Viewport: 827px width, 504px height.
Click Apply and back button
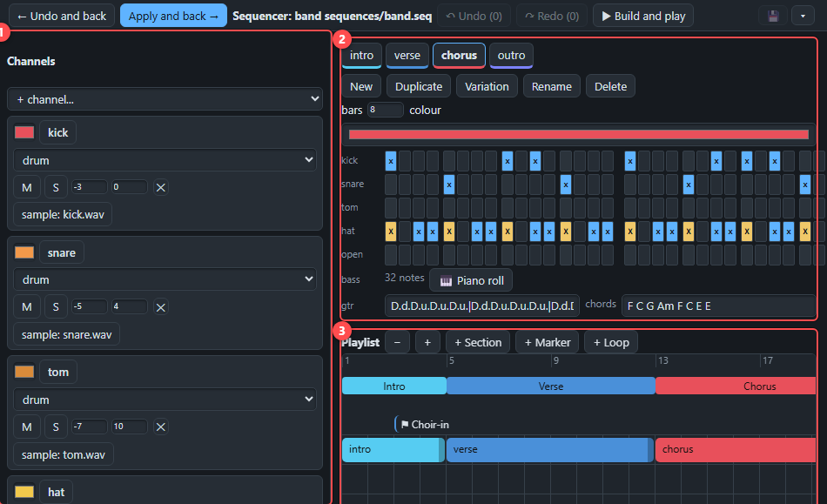pos(173,16)
